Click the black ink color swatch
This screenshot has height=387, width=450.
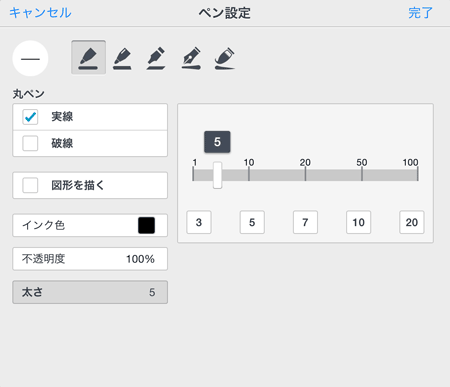point(147,225)
